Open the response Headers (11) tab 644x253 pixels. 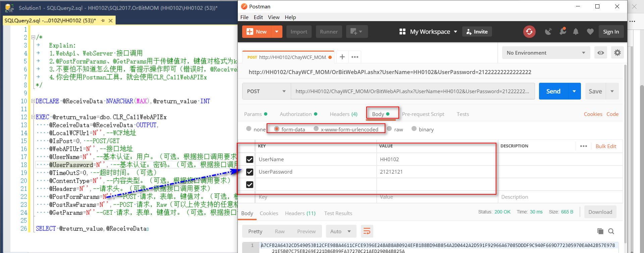(300, 213)
